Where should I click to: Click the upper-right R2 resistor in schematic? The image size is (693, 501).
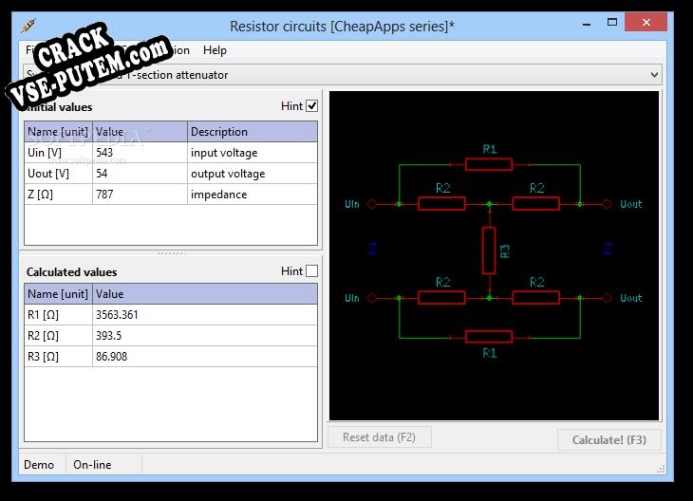click(x=536, y=204)
